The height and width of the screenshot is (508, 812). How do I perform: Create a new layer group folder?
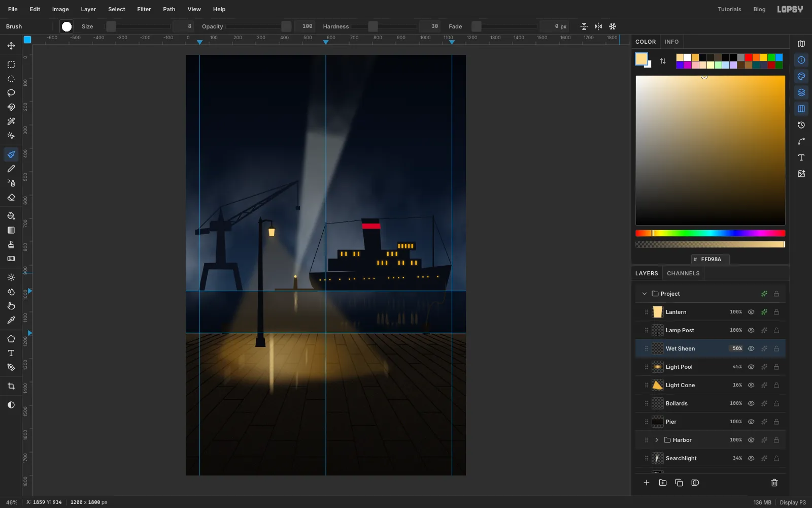click(x=663, y=483)
